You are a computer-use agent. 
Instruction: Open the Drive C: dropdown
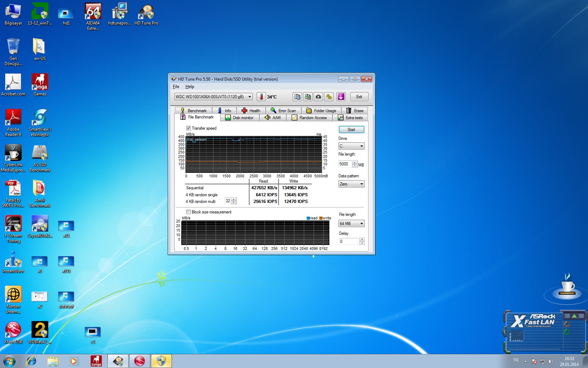coord(351,146)
